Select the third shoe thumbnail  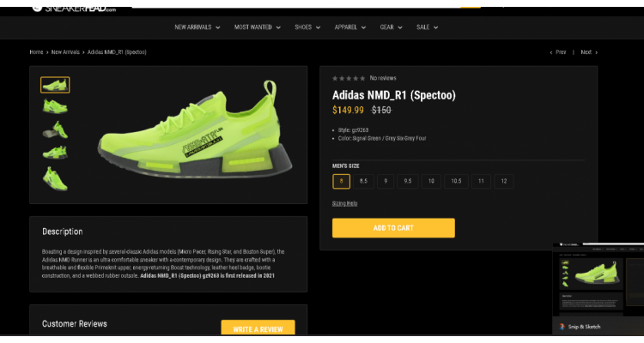coord(55,129)
